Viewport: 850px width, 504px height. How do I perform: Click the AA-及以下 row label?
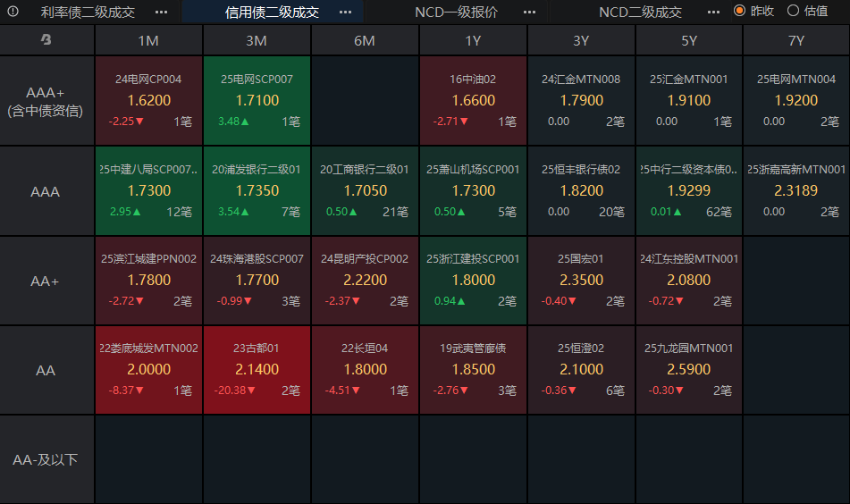pos(46,459)
